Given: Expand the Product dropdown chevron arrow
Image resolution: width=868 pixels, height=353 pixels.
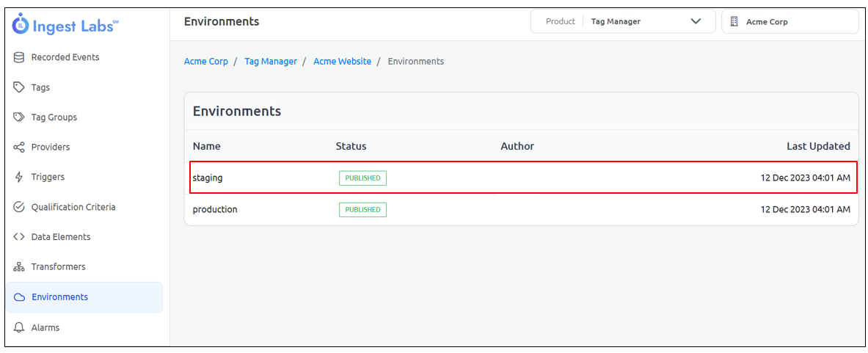Looking at the screenshot, I should click(696, 21).
